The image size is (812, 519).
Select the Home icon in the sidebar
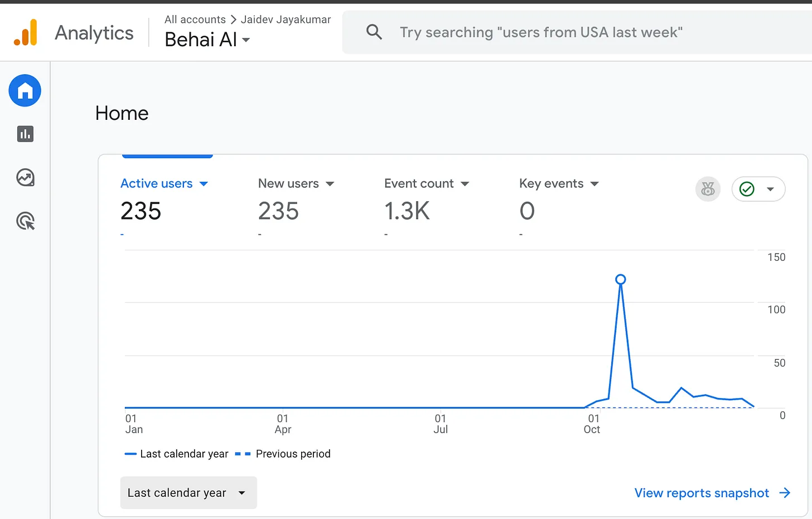[25, 90]
